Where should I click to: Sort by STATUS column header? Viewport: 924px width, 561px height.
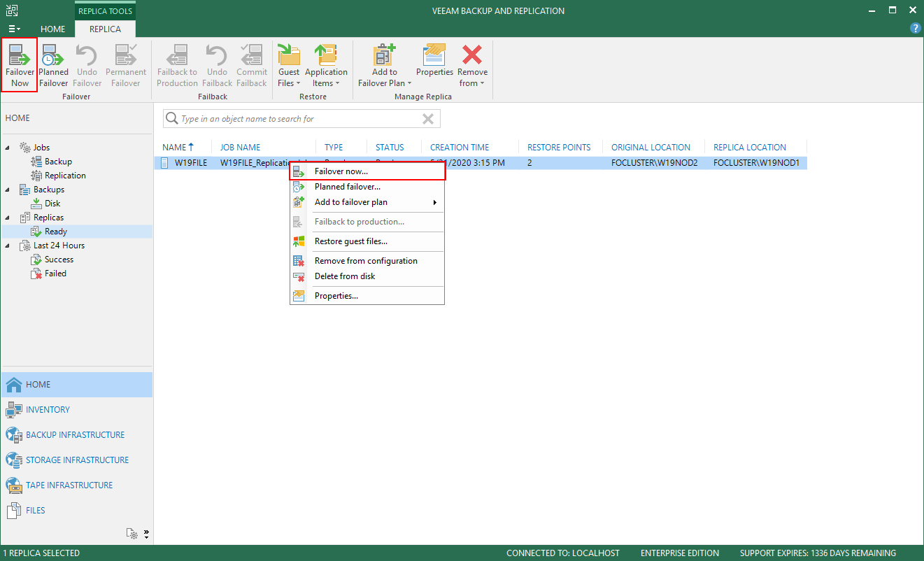click(390, 147)
